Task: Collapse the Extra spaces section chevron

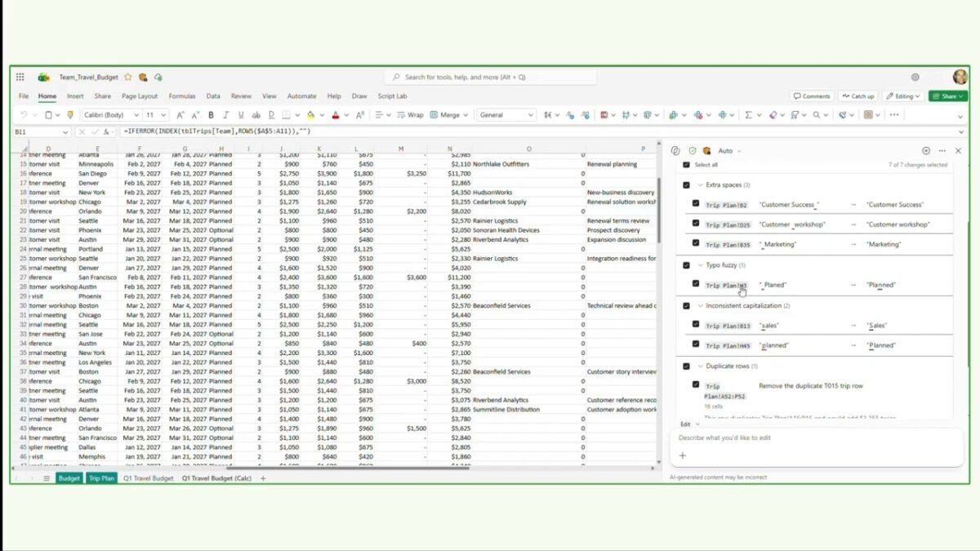Action: tap(700, 185)
